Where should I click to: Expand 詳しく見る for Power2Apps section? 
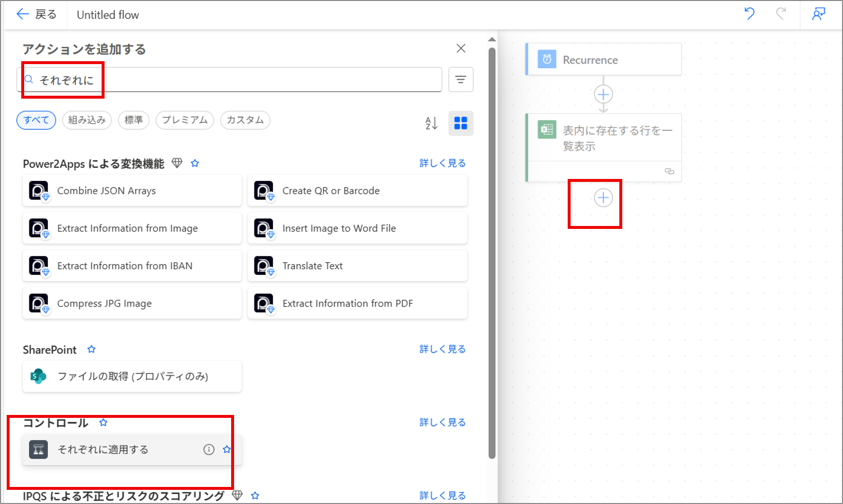point(442,163)
